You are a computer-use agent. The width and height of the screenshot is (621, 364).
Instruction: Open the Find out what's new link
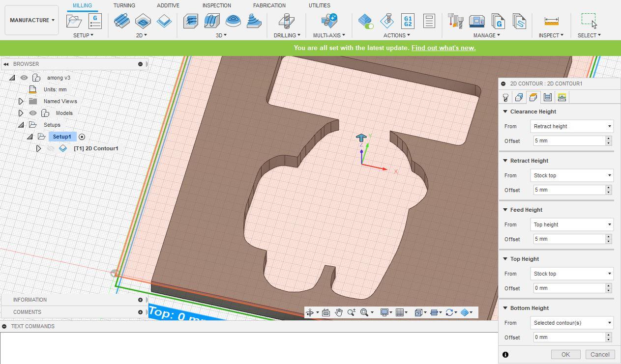pyautogui.click(x=444, y=48)
